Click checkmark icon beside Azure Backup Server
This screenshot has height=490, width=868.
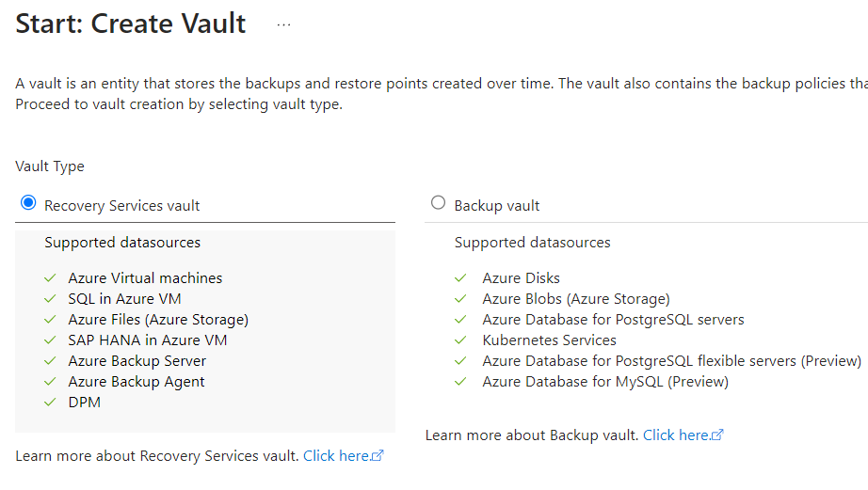(x=50, y=361)
